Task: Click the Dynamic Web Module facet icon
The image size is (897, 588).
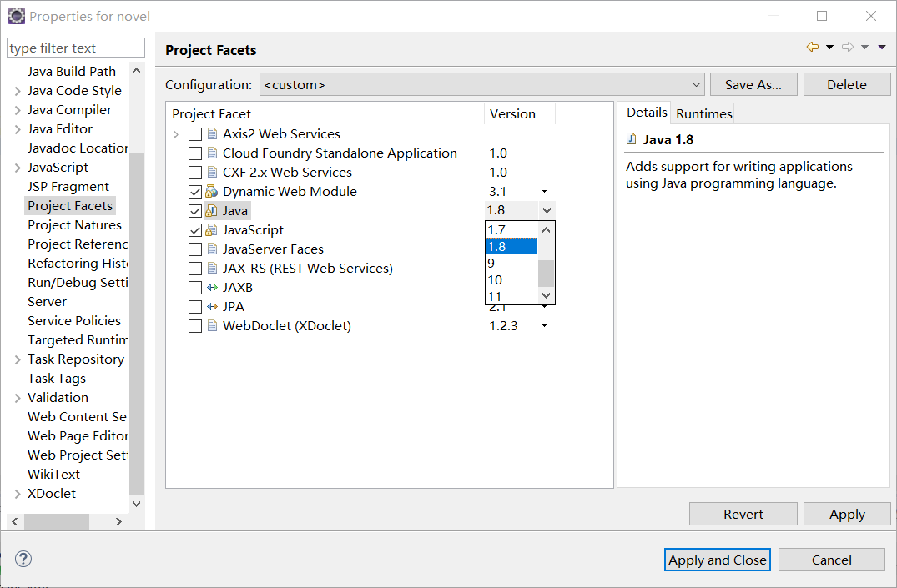Action: tap(211, 192)
